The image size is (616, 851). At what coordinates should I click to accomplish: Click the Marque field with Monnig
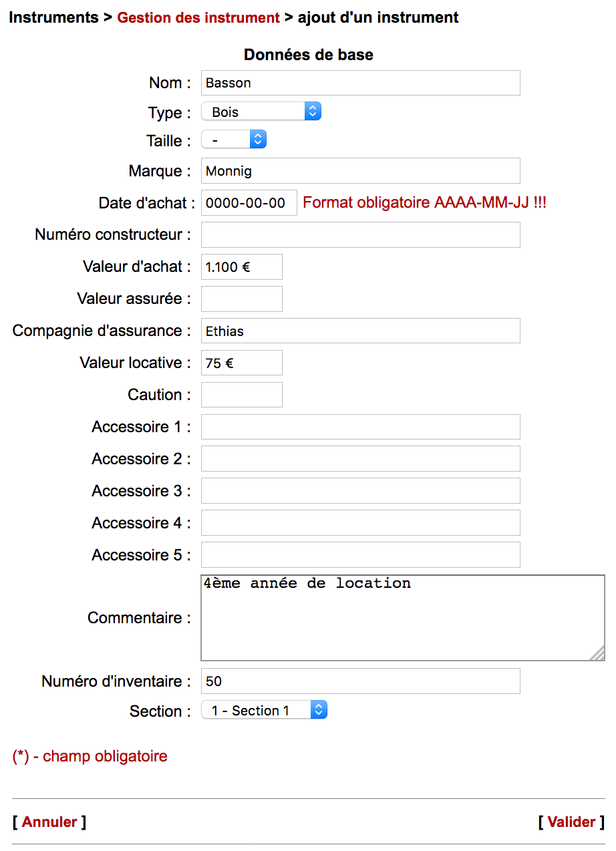[360, 171]
